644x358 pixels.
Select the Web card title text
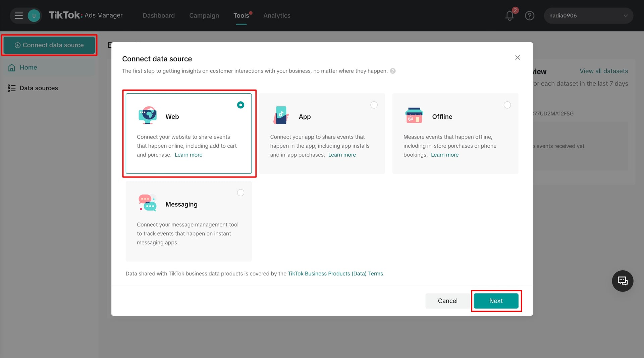(x=172, y=117)
